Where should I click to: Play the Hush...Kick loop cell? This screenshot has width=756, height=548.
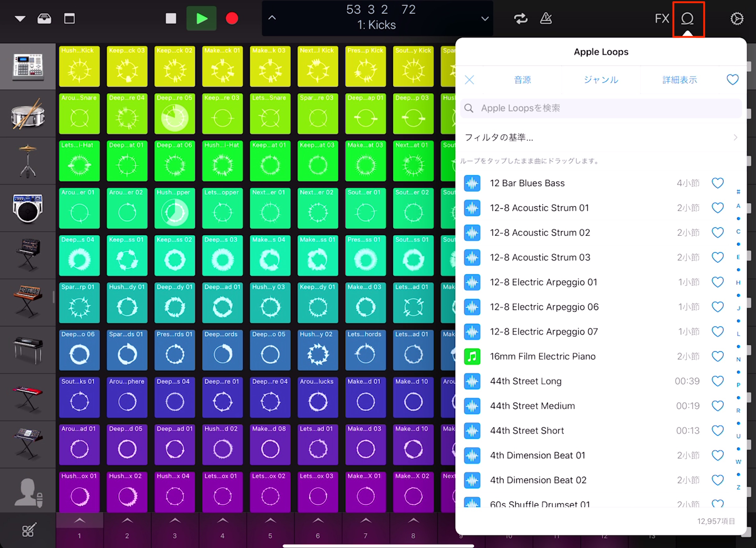79,66
